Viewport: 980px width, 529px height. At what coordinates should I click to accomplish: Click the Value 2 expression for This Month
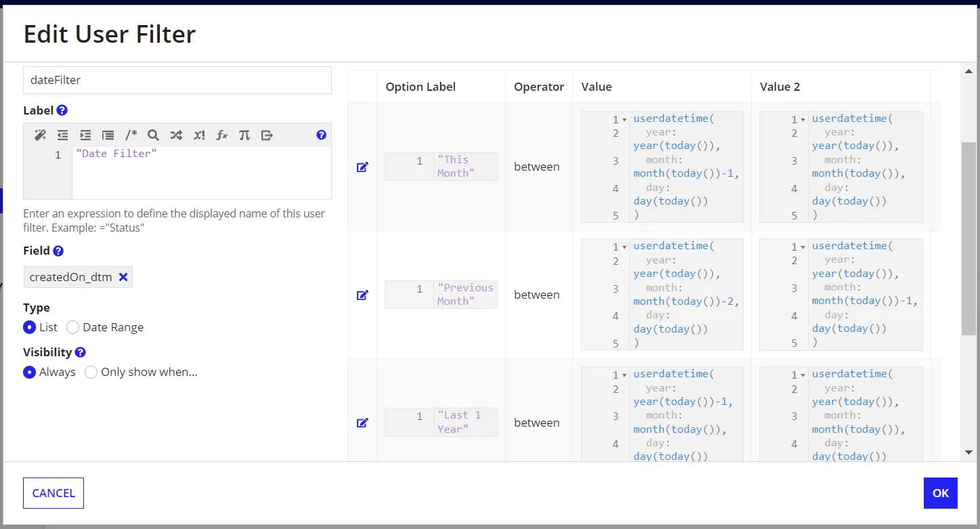[x=841, y=167]
